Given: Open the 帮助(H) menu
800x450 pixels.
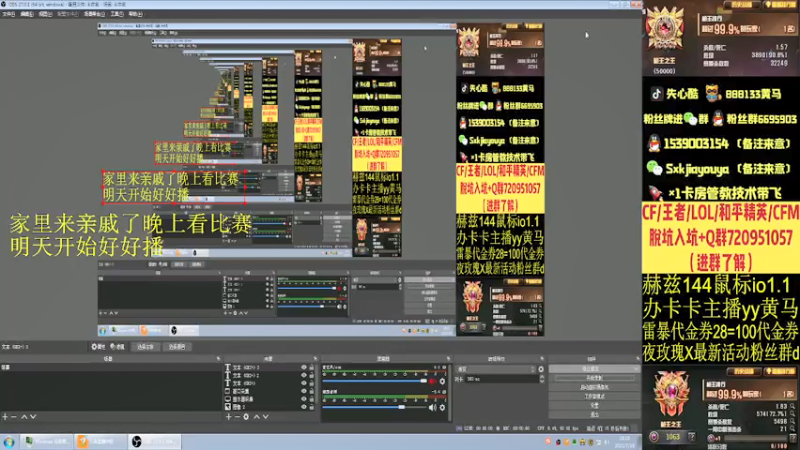Looking at the screenshot, I should coord(136,14).
